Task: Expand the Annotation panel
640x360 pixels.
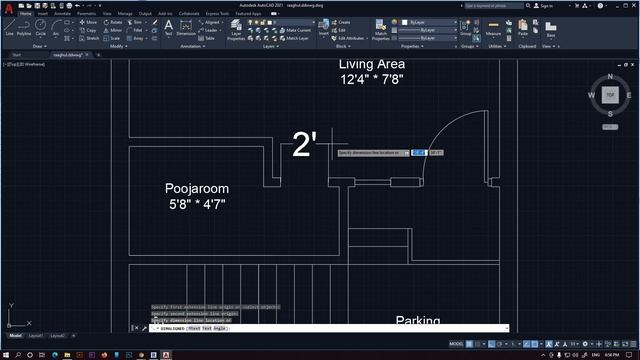Action: click(193, 46)
